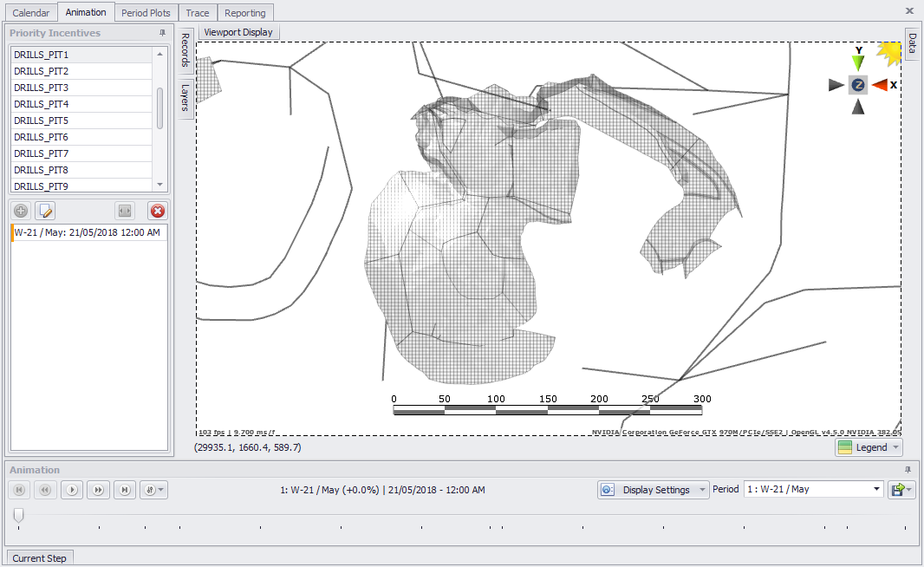Screen dimensions: 924x567
Task: Jump to first animation frame
Action: (19, 490)
